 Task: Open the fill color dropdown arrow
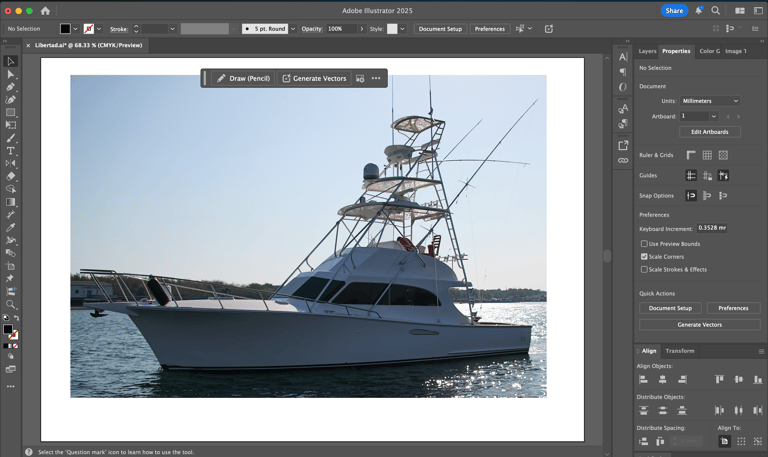75,29
